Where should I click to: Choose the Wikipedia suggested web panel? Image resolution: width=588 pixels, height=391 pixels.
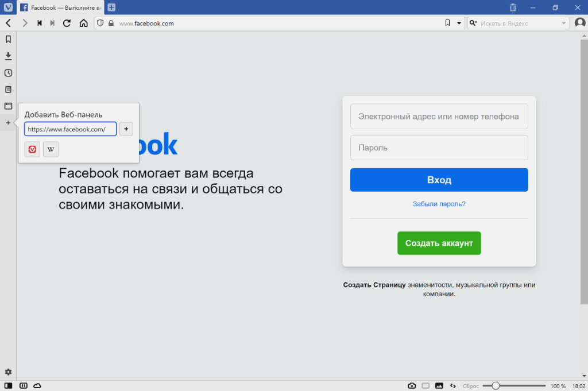51,149
